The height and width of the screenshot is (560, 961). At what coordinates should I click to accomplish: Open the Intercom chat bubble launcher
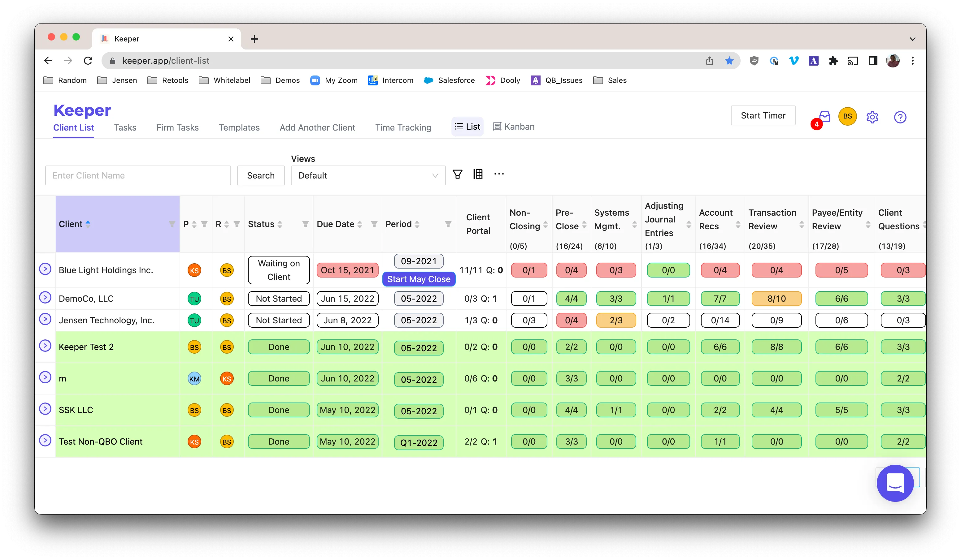(895, 483)
